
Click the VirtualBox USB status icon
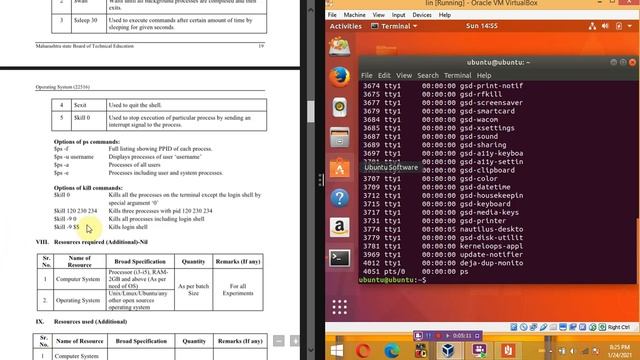click(x=543, y=327)
